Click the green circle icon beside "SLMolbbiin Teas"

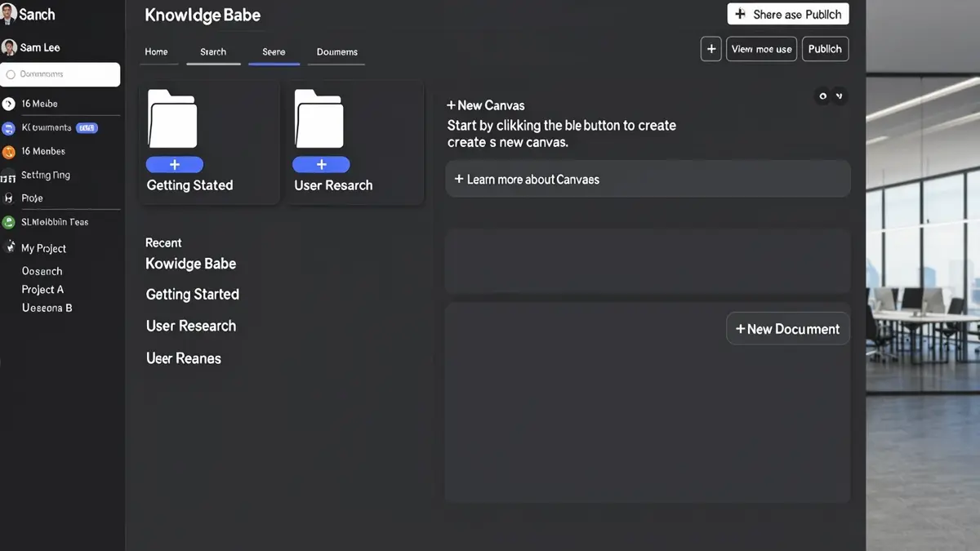[9, 222]
